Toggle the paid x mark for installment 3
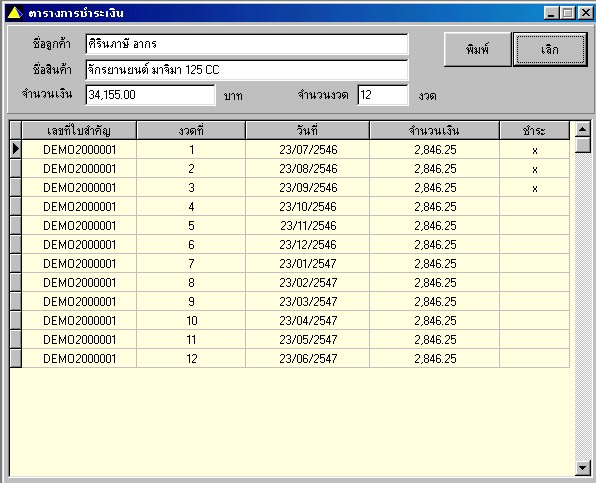596x483 pixels. 534,188
